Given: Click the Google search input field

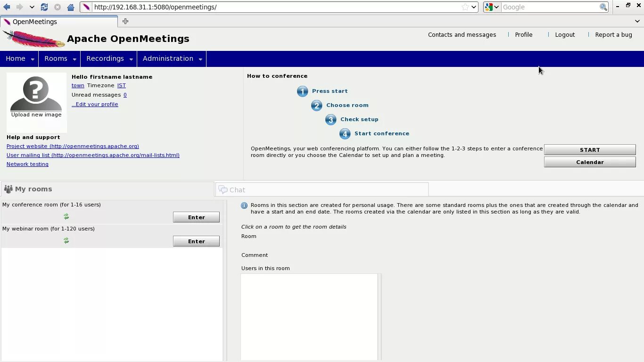Looking at the screenshot, I should pyautogui.click(x=550, y=7).
